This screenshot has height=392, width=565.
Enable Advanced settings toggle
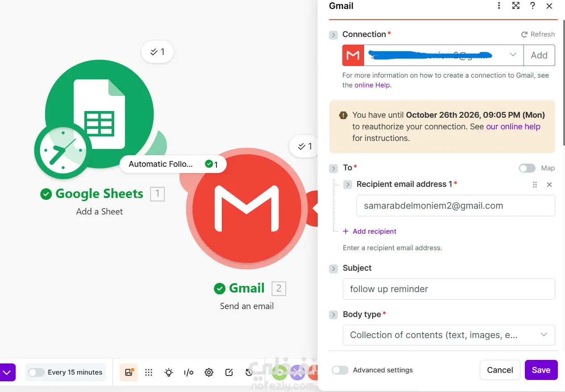click(x=340, y=370)
